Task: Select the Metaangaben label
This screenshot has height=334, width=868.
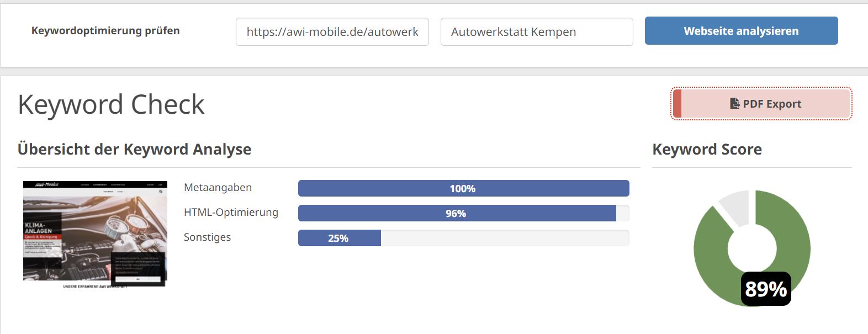Action: point(218,188)
